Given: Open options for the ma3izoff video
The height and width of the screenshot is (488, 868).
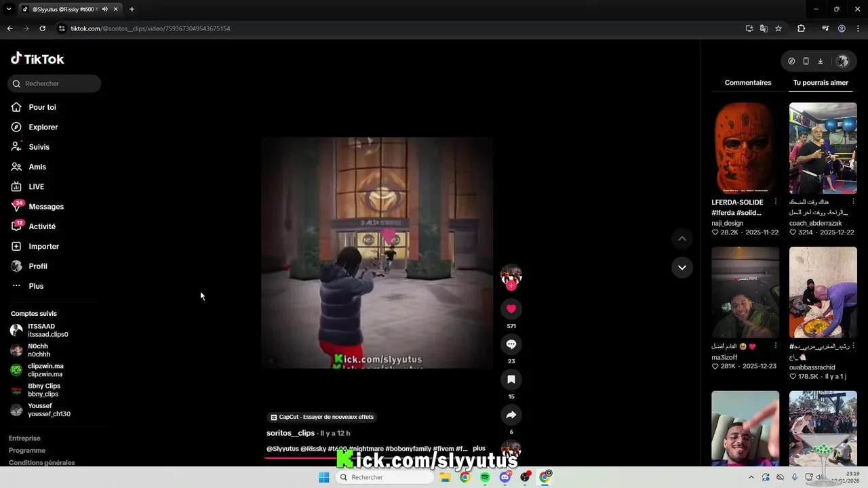Looking at the screenshot, I should [776, 346].
